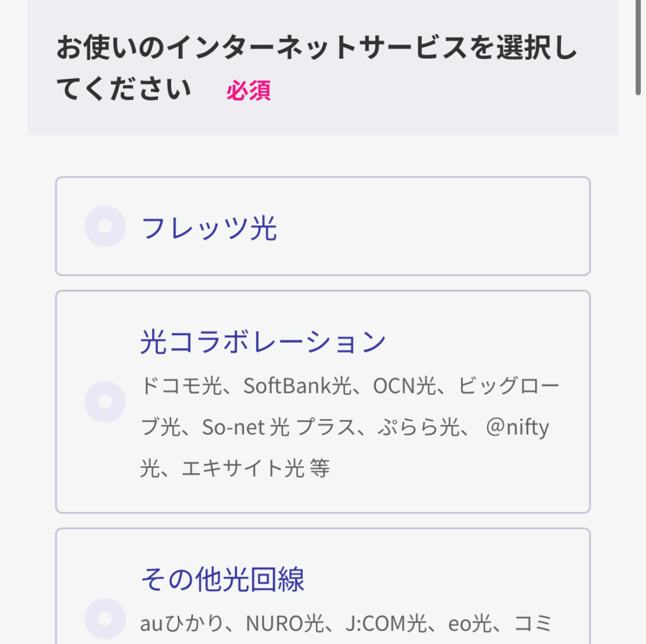
Task: Select the 光コラボレーション radio button
Action: (x=105, y=401)
